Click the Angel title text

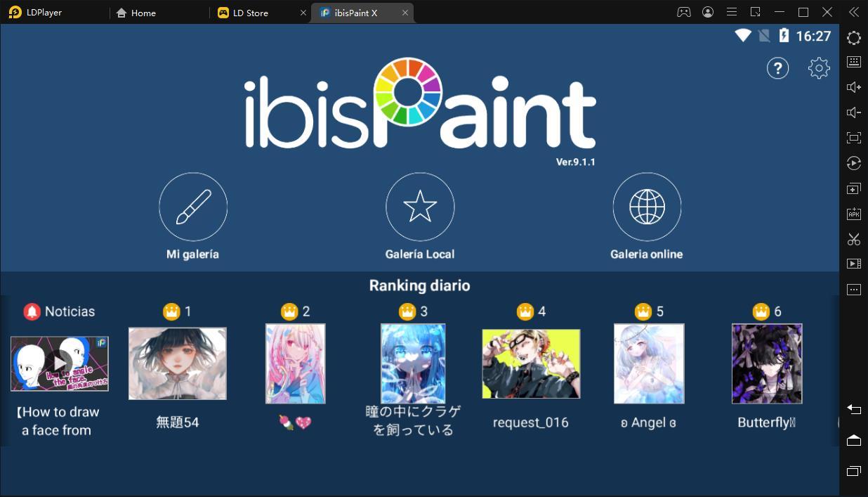pos(648,422)
